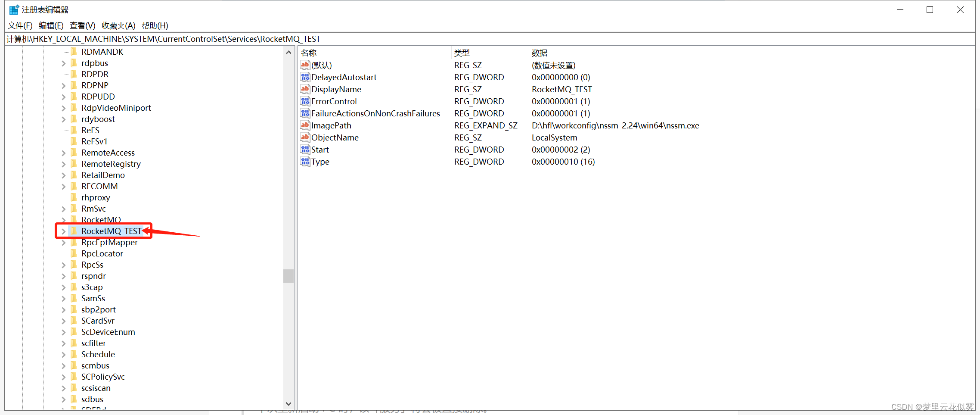This screenshot has height=415, width=980.
Task: Select the ReFSv1 key in the tree
Action: click(94, 141)
